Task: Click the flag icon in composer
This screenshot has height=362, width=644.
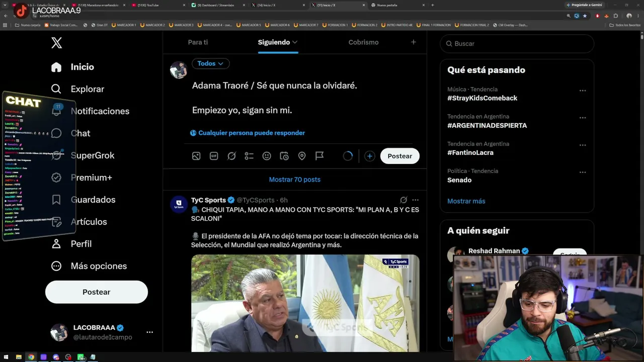Action: pyautogui.click(x=319, y=156)
